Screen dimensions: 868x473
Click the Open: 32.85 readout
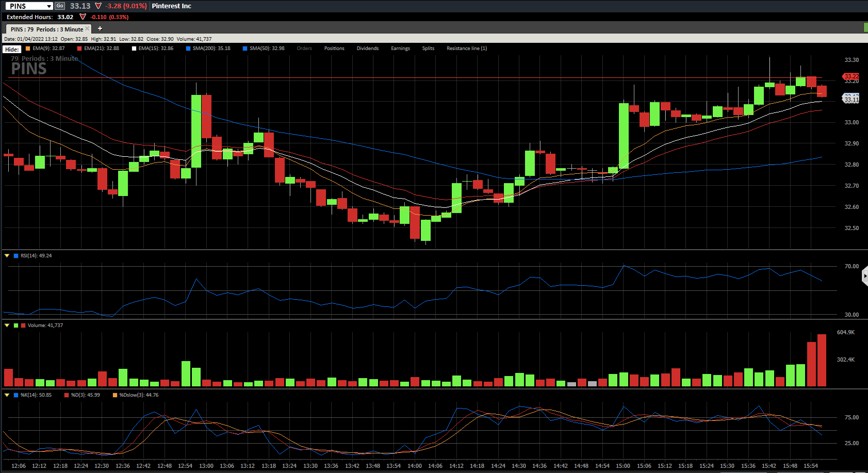pos(74,39)
